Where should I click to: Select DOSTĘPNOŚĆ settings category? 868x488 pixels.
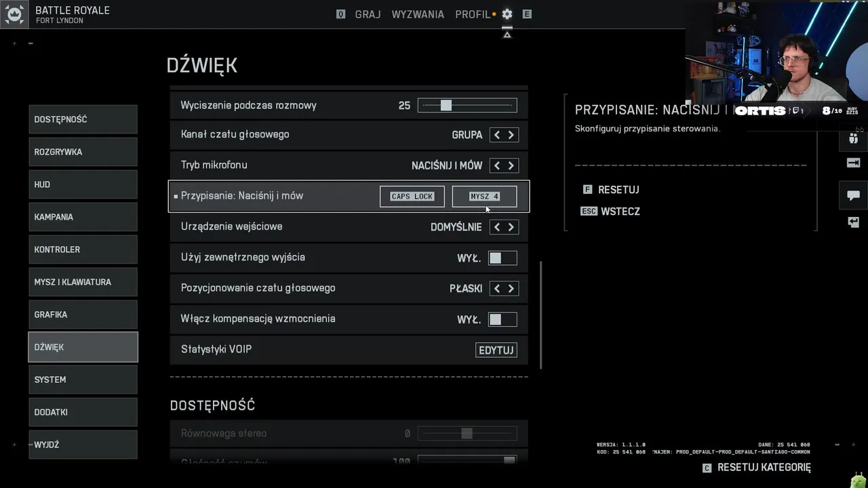pyautogui.click(x=83, y=119)
